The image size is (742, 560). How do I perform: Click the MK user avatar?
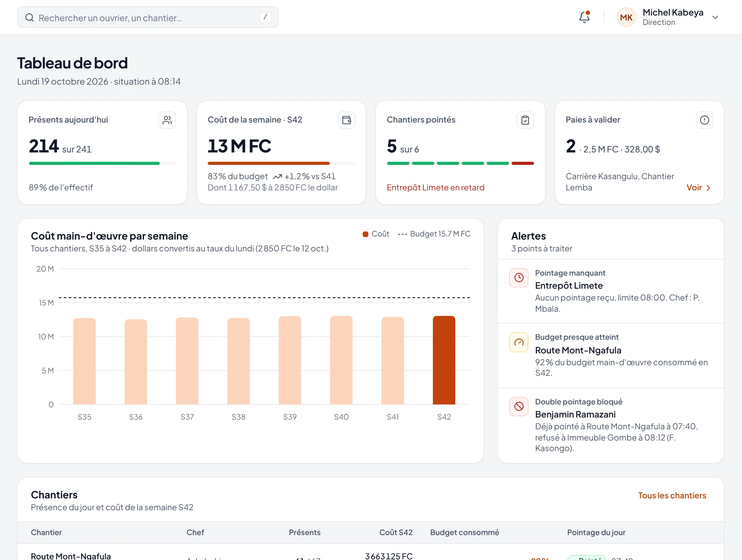pos(626,17)
